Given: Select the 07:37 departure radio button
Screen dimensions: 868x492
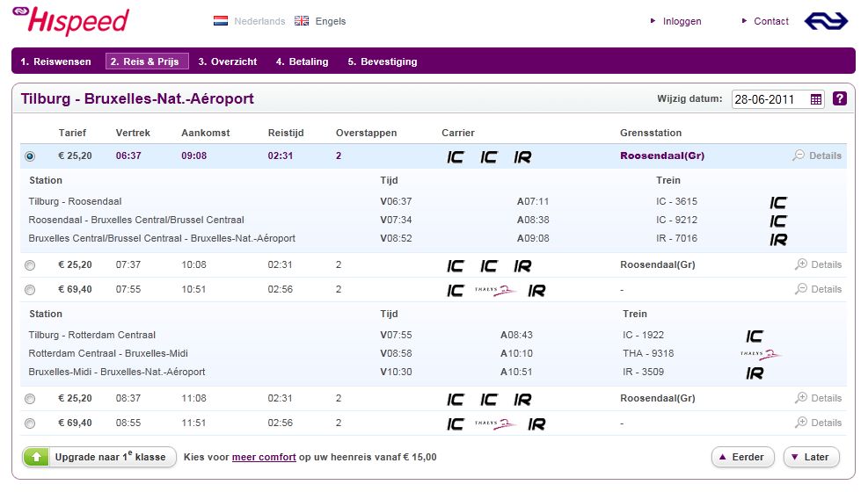Looking at the screenshot, I should [31, 264].
